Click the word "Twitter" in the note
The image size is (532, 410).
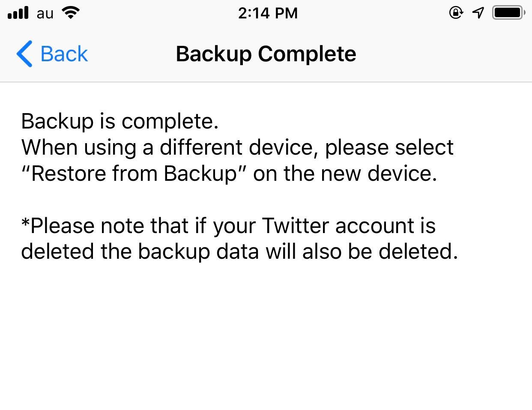(x=296, y=226)
